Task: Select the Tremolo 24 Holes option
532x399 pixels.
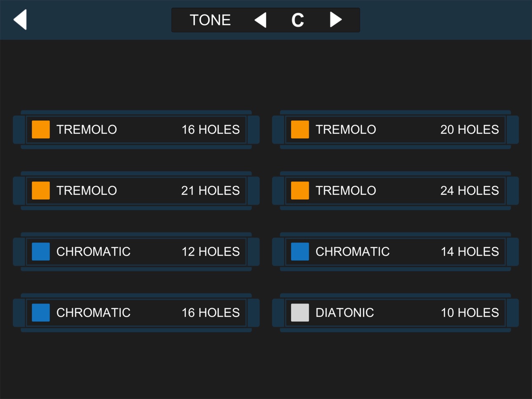Action: (x=395, y=191)
